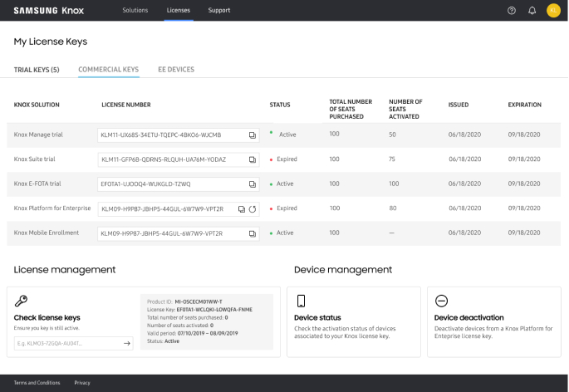Focus the license key check input field
Image resolution: width=569 pixels, height=392 pixels.
[x=74, y=343]
